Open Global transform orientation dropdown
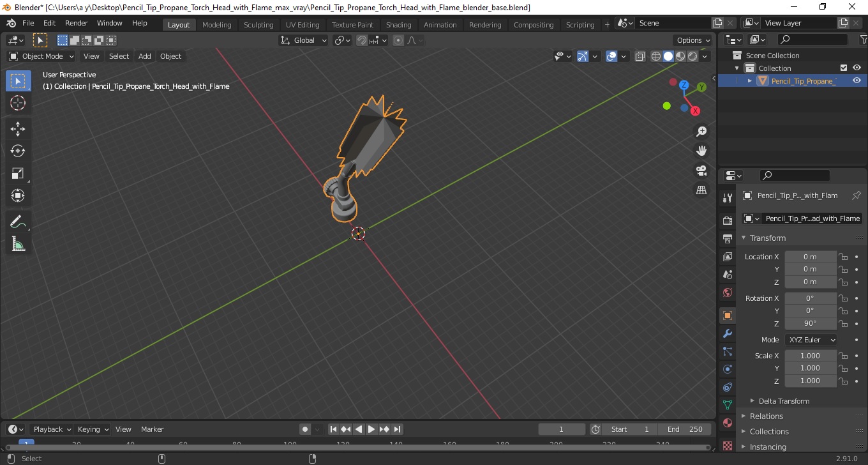This screenshot has height=465, width=868. tap(304, 40)
